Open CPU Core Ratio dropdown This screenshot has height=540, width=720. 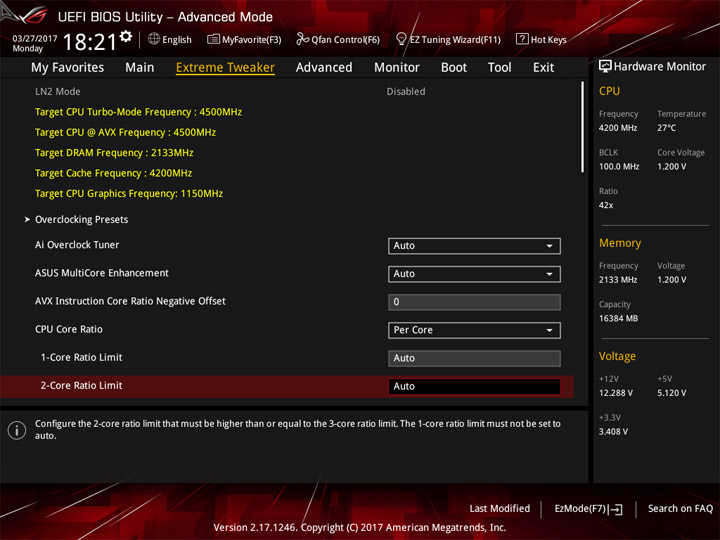pos(474,330)
